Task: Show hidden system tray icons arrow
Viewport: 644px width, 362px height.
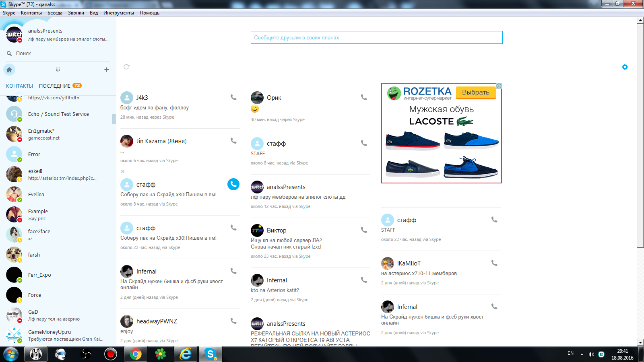Action: pyautogui.click(x=582, y=354)
